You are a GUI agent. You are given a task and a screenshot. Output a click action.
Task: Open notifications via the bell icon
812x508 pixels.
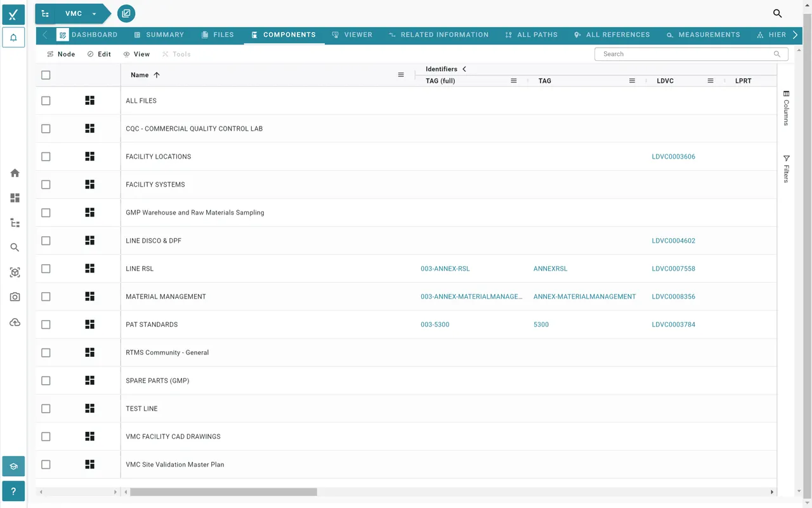pyautogui.click(x=13, y=37)
